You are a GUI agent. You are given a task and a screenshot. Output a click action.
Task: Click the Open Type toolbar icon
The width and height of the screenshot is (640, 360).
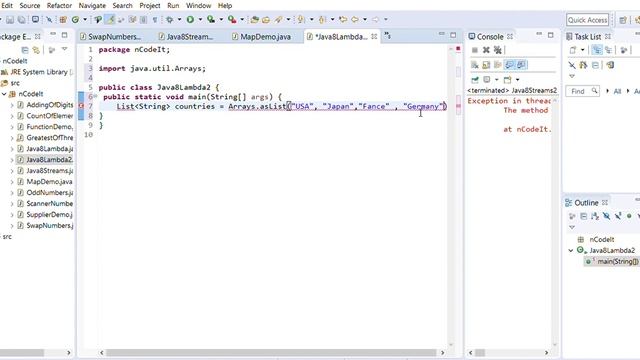[255, 19]
